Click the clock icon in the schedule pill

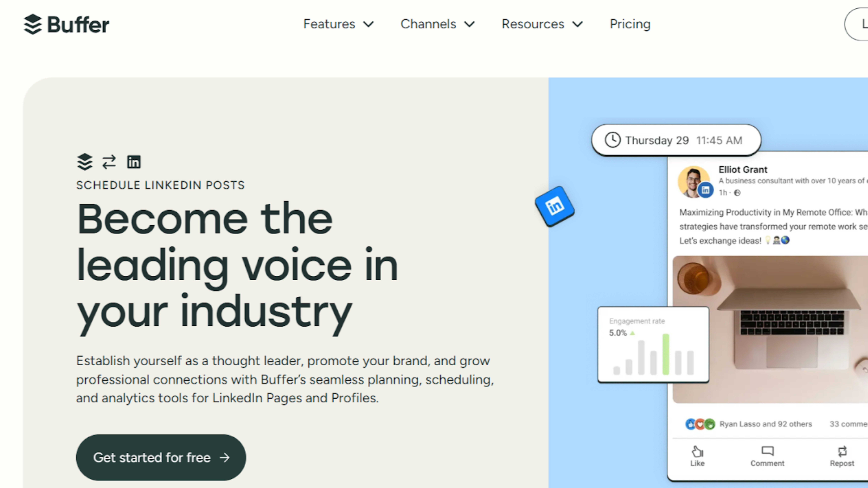point(613,140)
